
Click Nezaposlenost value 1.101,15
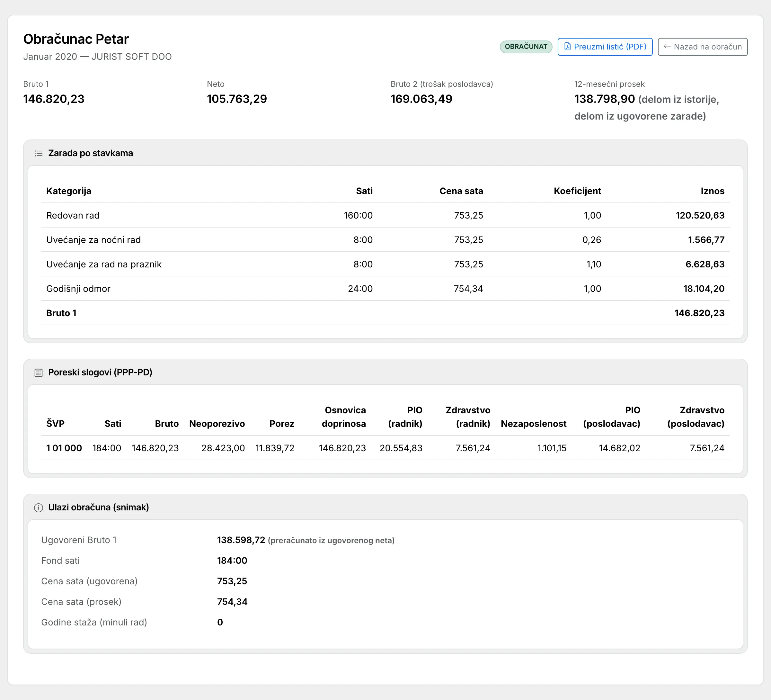pos(552,448)
